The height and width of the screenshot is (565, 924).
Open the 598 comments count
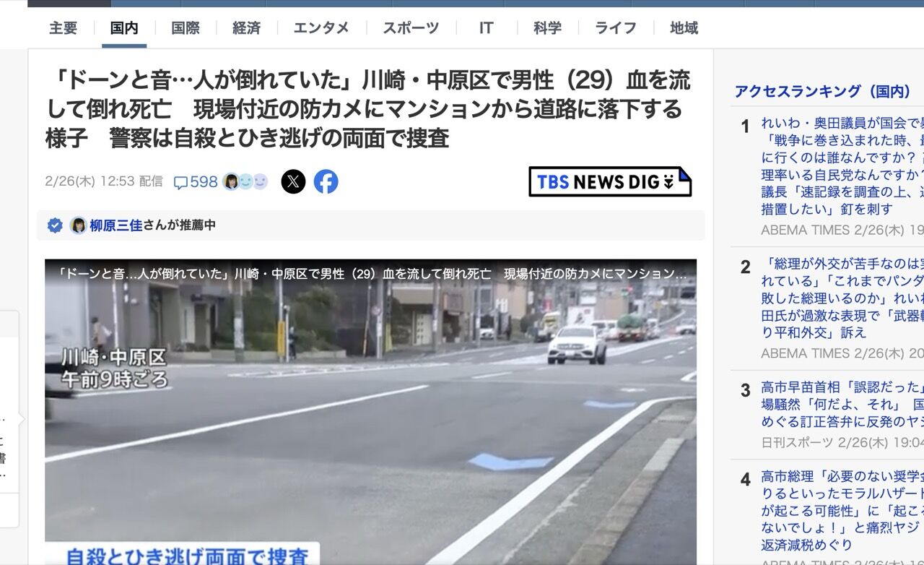(x=204, y=182)
